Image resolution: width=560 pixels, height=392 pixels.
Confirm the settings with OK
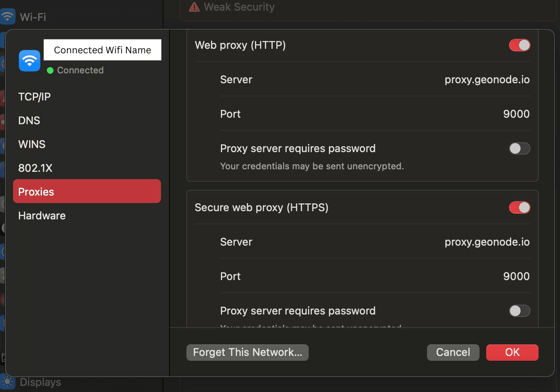click(x=512, y=353)
